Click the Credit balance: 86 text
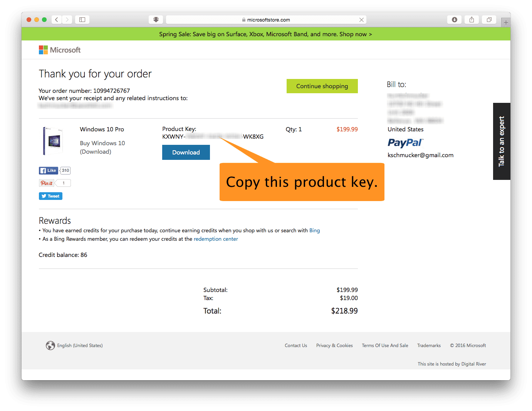The width and height of the screenshot is (532, 411). (63, 255)
